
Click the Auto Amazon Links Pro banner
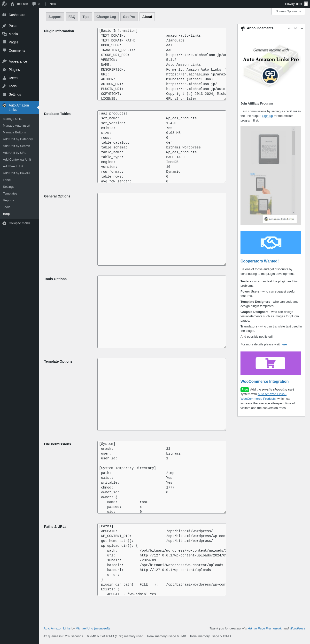[x=271, y=66]
